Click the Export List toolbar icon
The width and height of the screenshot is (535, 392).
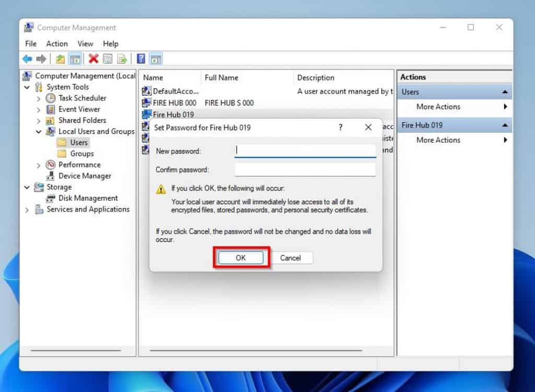122,59
